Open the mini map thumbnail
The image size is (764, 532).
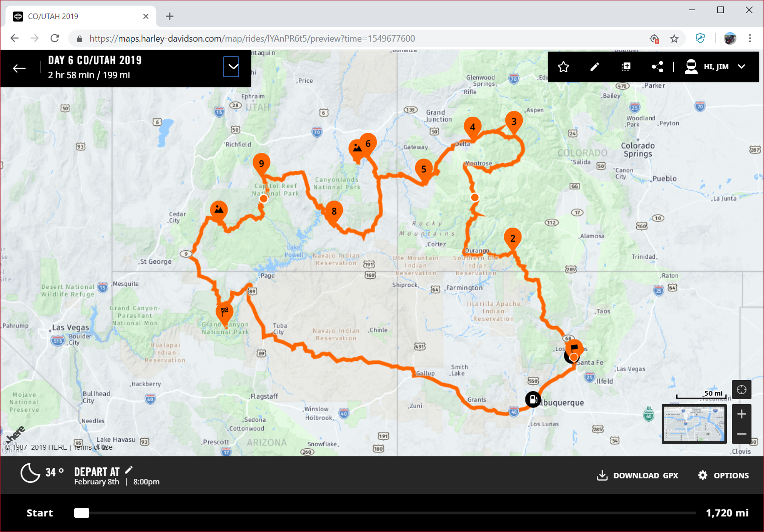pos(694,424)
